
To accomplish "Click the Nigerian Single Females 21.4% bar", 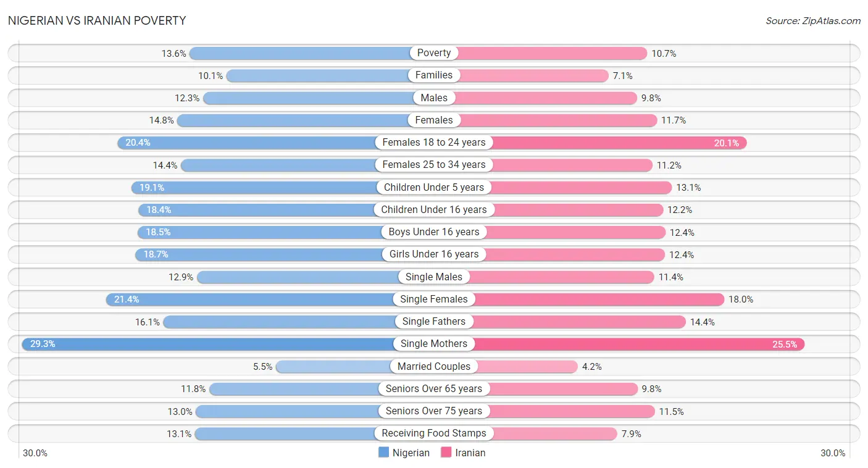I will [x=270, y=299].
